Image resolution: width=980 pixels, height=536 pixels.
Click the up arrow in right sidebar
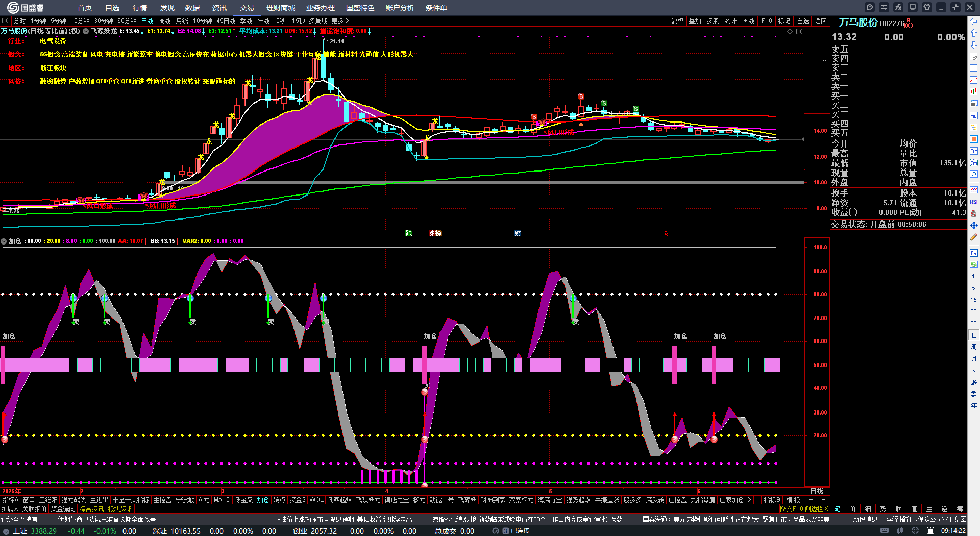[974, 33]
